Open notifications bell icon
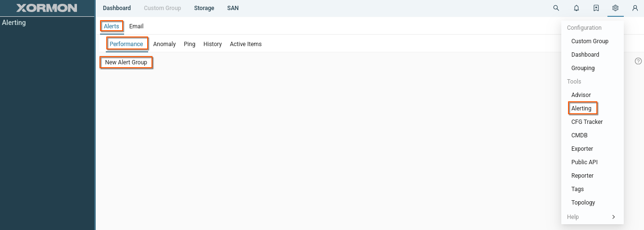 (x=576, y=8)
